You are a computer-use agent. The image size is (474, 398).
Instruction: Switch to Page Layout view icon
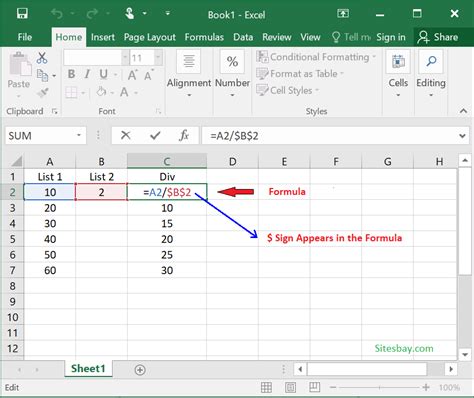point(290,387)
